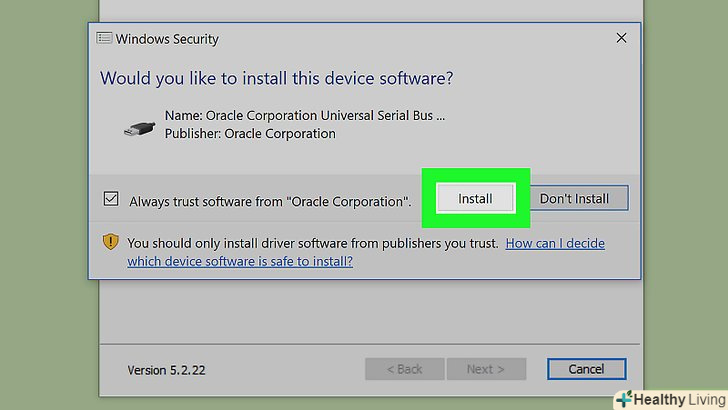Choose the Don't Install button
728x410 pixels.
(574, 198)
